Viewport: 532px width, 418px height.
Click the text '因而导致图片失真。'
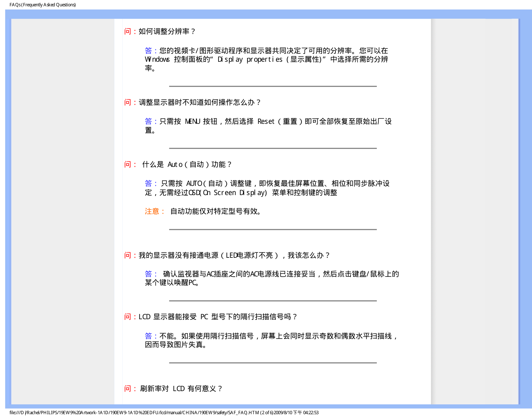176,345
